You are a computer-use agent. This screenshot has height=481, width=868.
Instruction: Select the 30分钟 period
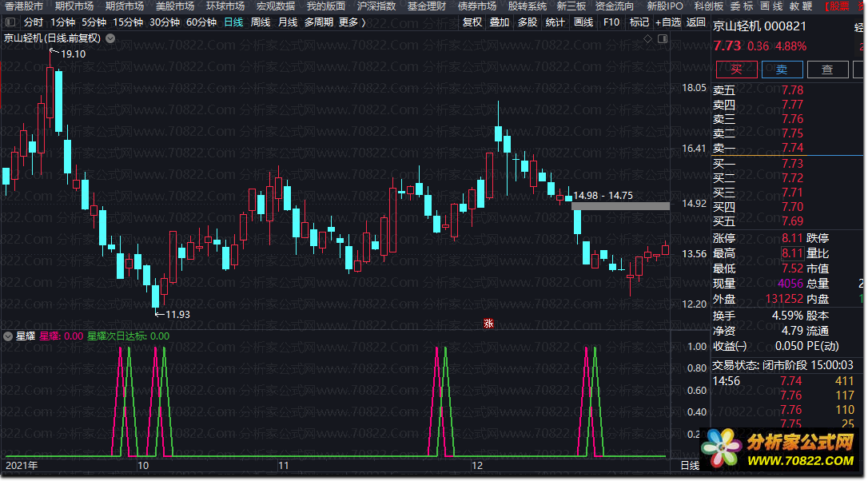coord(165,22)
